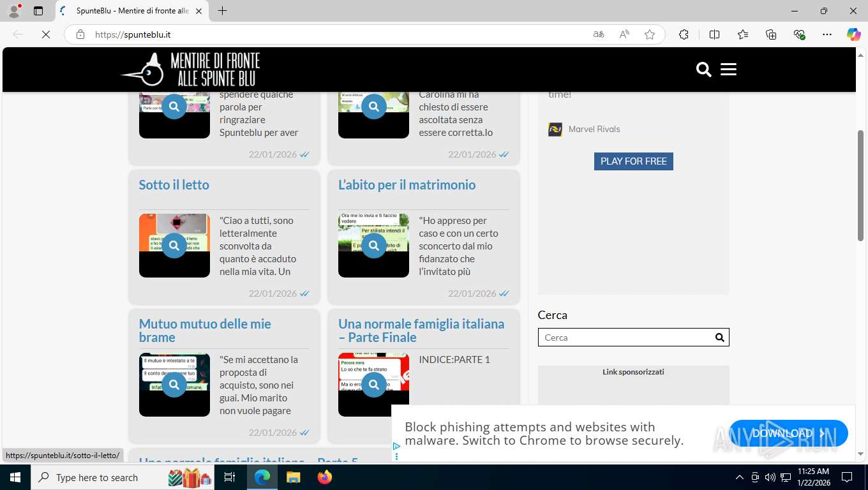Viewport: 868px width, 490px height.
Task: Click the date under Sotto il letto excerpt
Action: point(273,293)
